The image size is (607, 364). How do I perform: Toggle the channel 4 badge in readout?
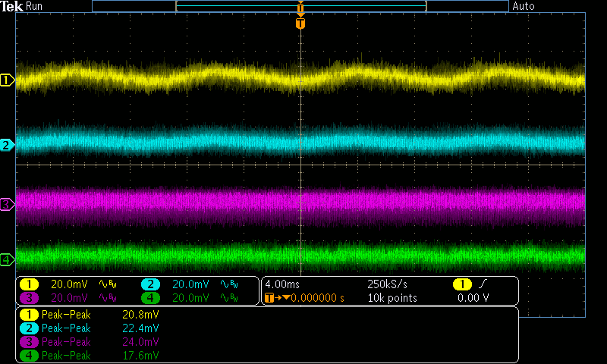coord(151,298)
